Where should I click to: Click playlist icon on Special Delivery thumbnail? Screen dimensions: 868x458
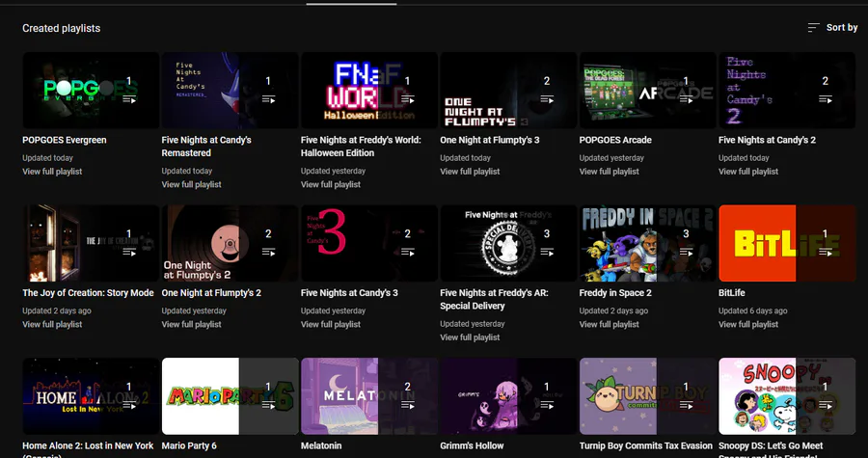(x=547, y=253)
